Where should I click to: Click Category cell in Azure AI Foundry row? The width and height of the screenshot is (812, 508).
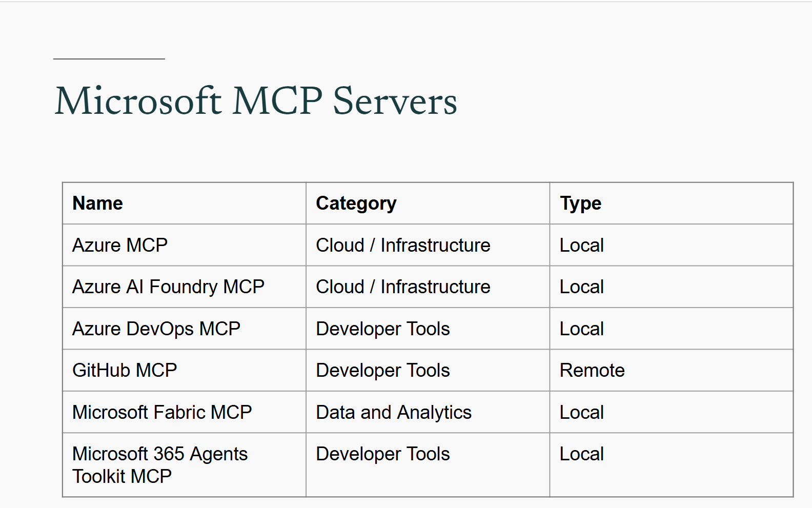click(x=403, y=287)
